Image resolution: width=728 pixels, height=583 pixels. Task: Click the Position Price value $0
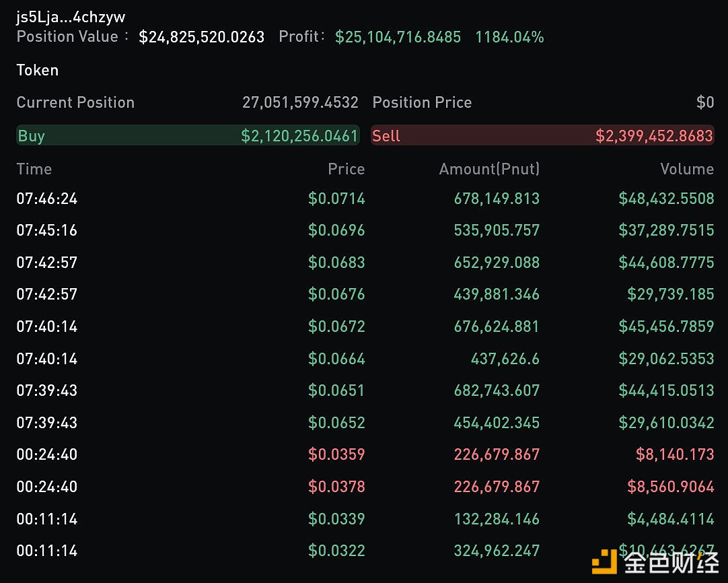(x=704, y=102)
